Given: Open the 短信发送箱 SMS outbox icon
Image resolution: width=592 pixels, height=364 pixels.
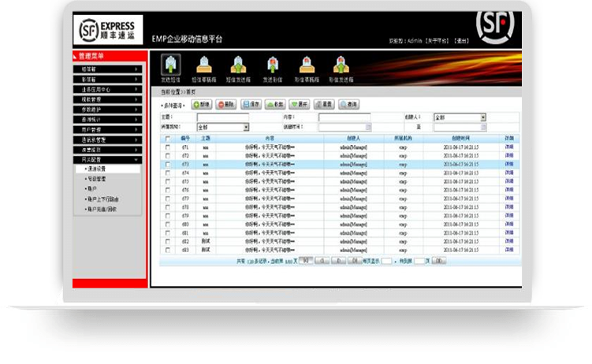Looking at the screenshot, I should (238, 69).
